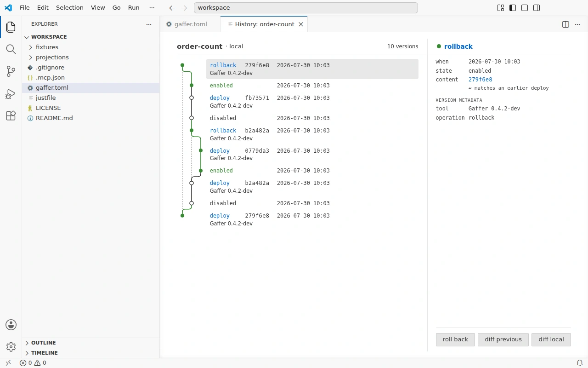Select the deploy 0779da3 version
The width and height of the screenshot is (588, 368).
coord(312,154)
